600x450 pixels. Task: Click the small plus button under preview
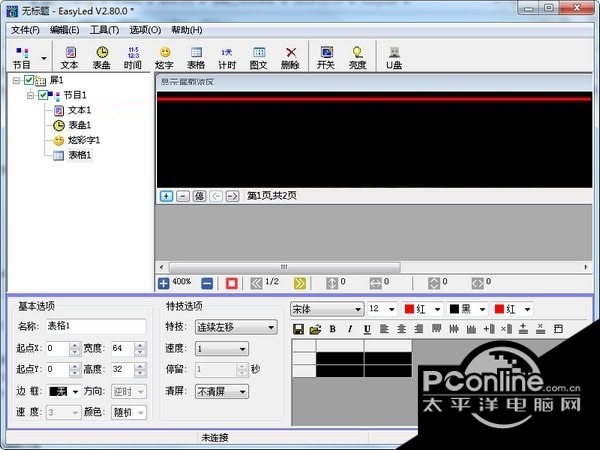click(x=166, y=196)
